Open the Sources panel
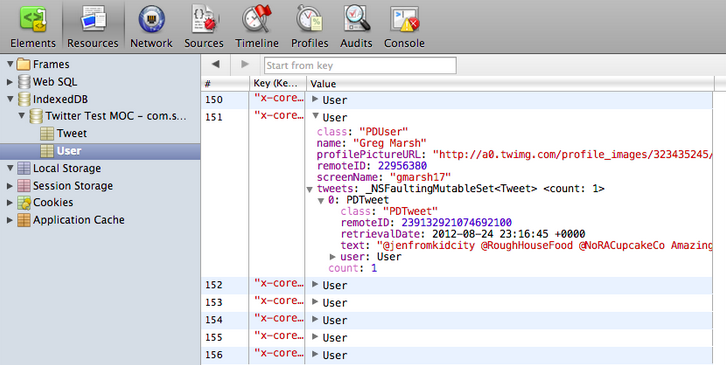The image size is (726, 365). (204, 26)
